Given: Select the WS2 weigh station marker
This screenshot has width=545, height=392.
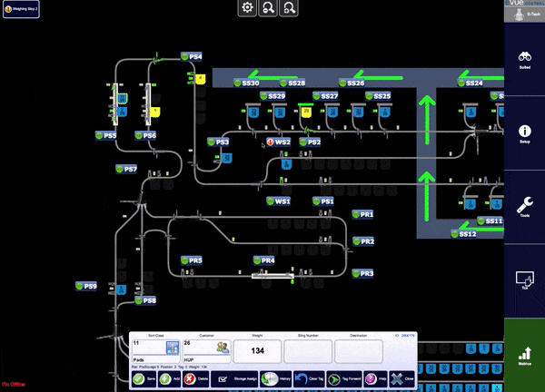Looking at the screenshot, I should [279, 142].
